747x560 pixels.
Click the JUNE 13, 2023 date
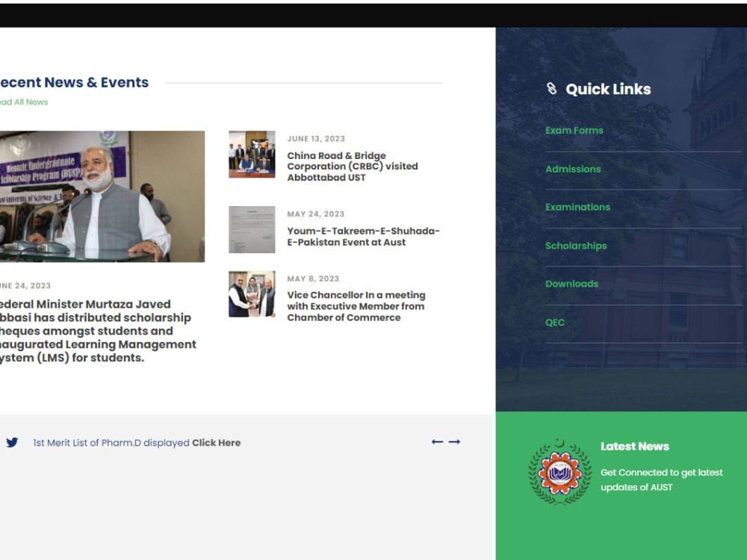pyautogui.click(x=316, y=139)
